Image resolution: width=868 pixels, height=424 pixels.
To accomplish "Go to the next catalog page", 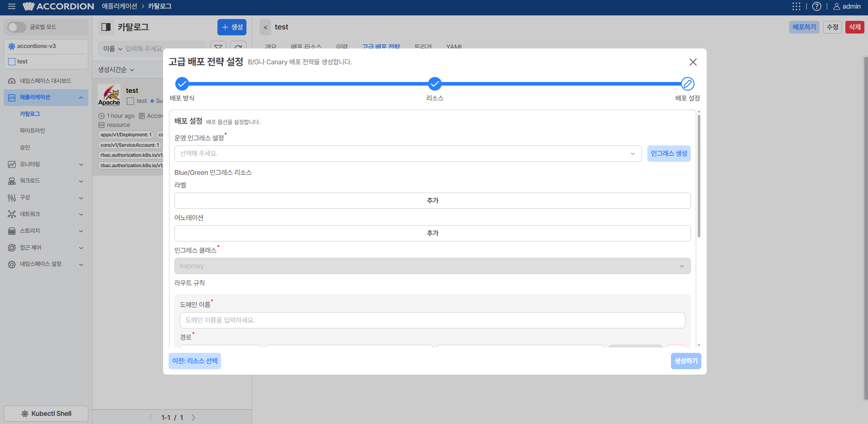I will [x=193, y=418].
